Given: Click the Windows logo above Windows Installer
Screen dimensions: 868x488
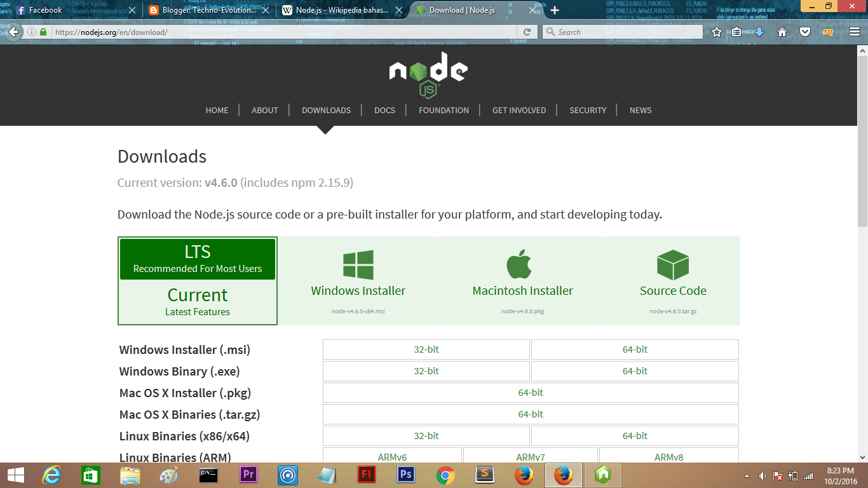Looking at the screenshot, I should 358,264.
